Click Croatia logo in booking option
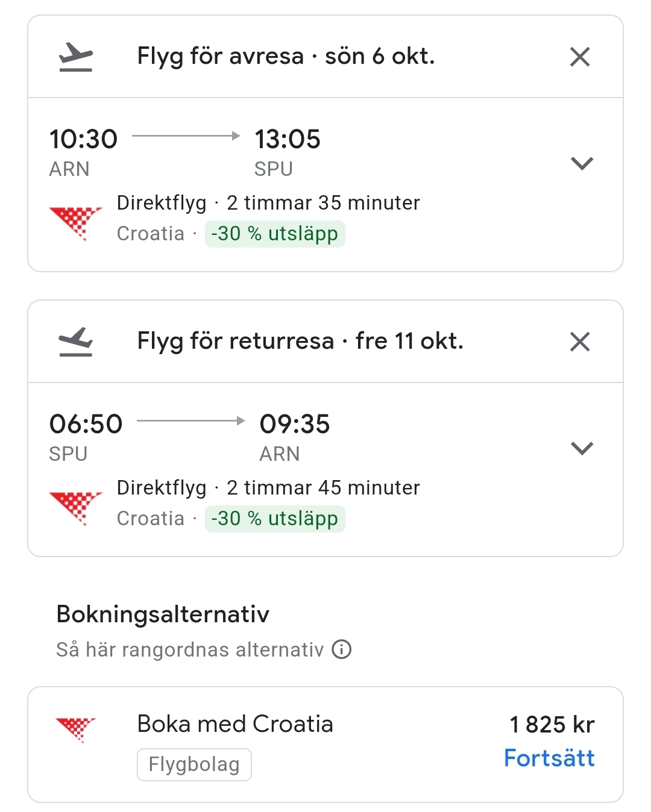 pos(75,729)
